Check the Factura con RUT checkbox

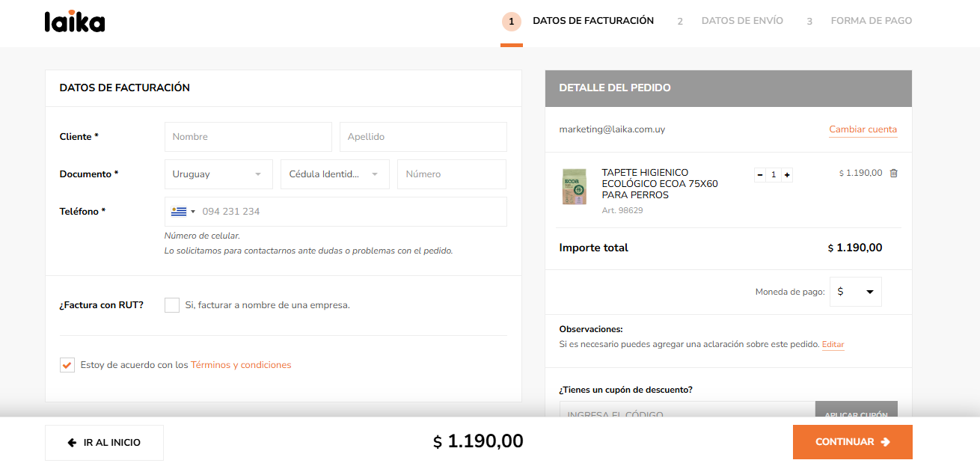[x=172, y=305]
